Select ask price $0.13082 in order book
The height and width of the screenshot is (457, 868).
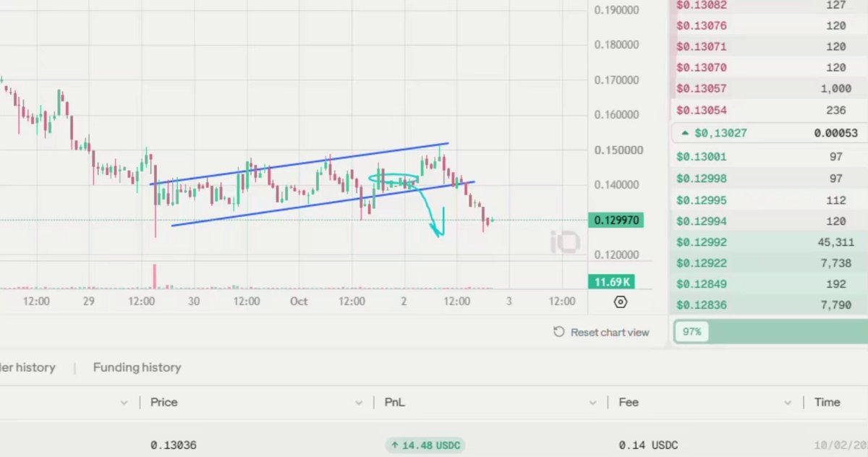[x=702, y=5]
